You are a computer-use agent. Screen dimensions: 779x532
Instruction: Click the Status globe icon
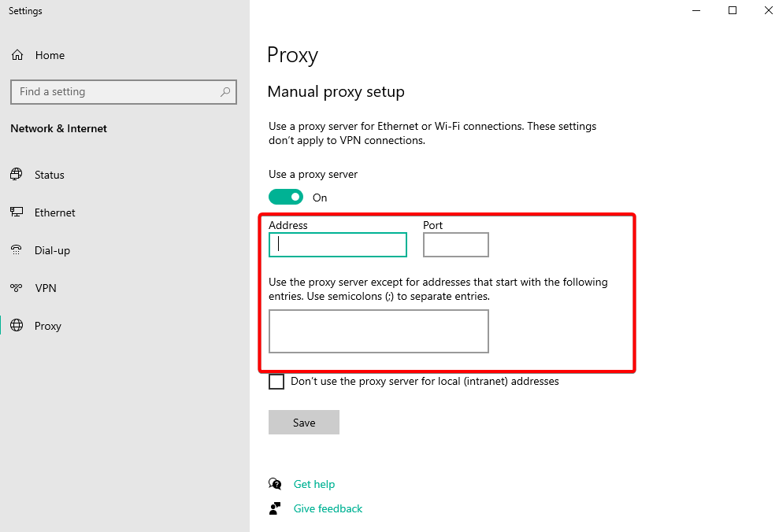pyautogui.click(x=17, y=174)
